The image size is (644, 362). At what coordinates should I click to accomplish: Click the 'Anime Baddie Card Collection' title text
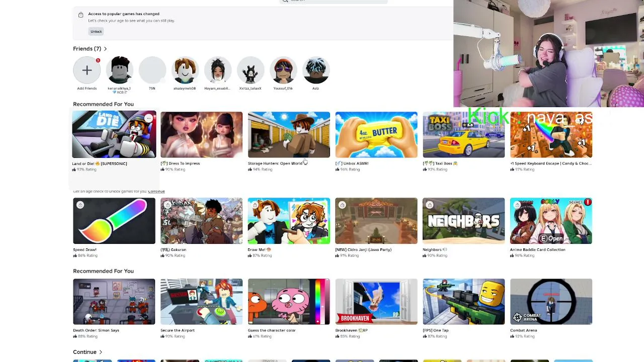click(538, 249)
